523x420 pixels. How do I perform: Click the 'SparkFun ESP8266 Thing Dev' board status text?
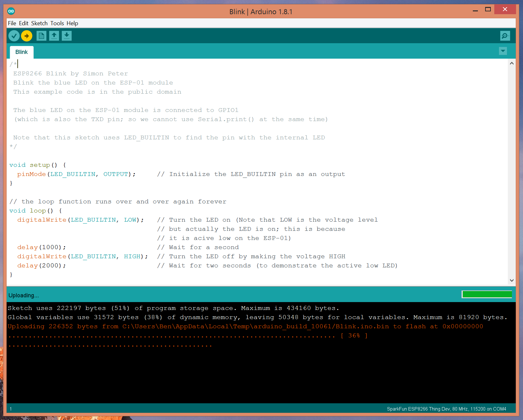447,409
